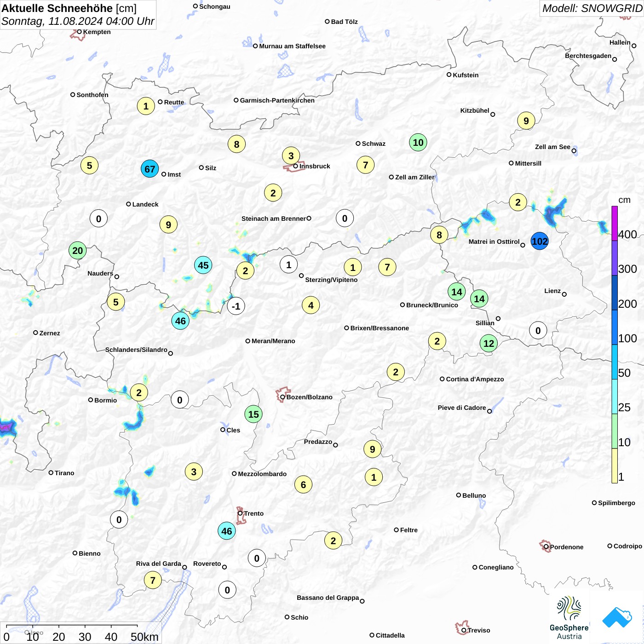Screen dimensions: 644x644
Task: Click the "Aktuelle Schneehöhe [cm]" title
Action: click(69, 8)
